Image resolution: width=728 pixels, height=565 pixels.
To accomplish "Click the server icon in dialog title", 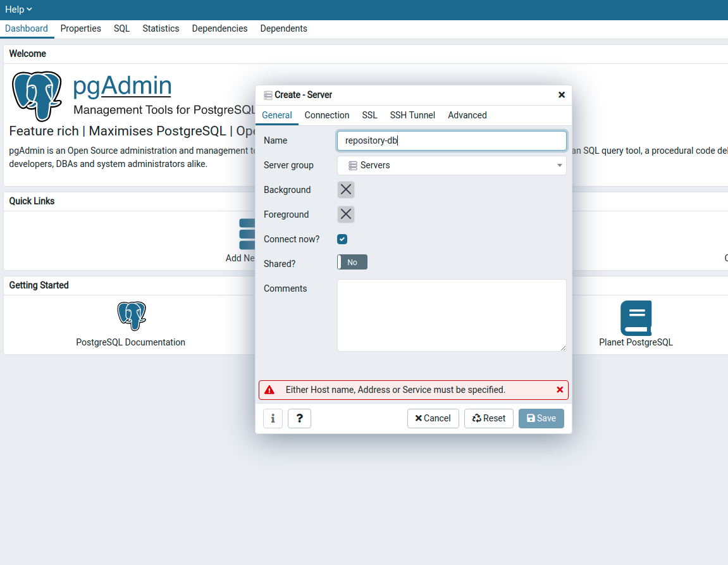I will [x=268, y=95].
